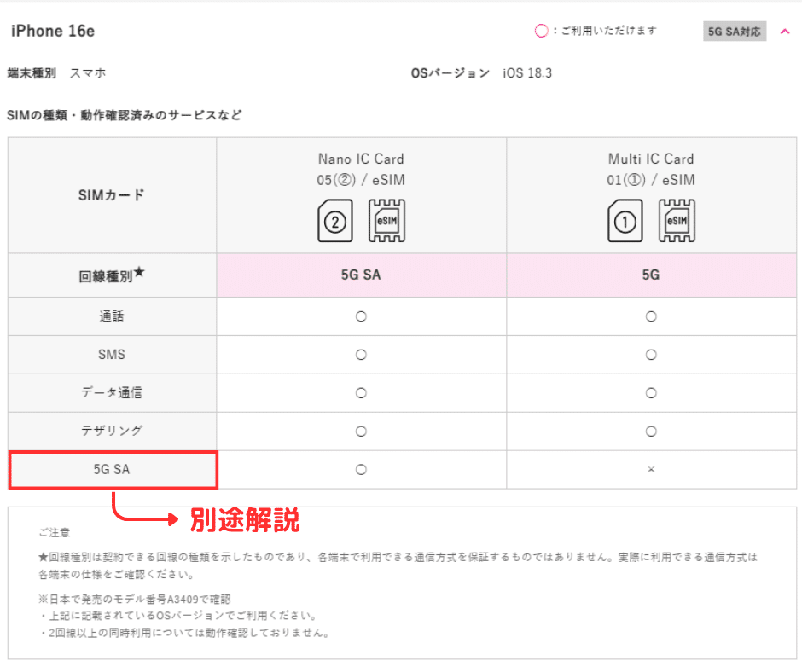Click the 通話 circle under Multi IC Card
The height and width of the screenshot is (672, 802).
[651, 316]
